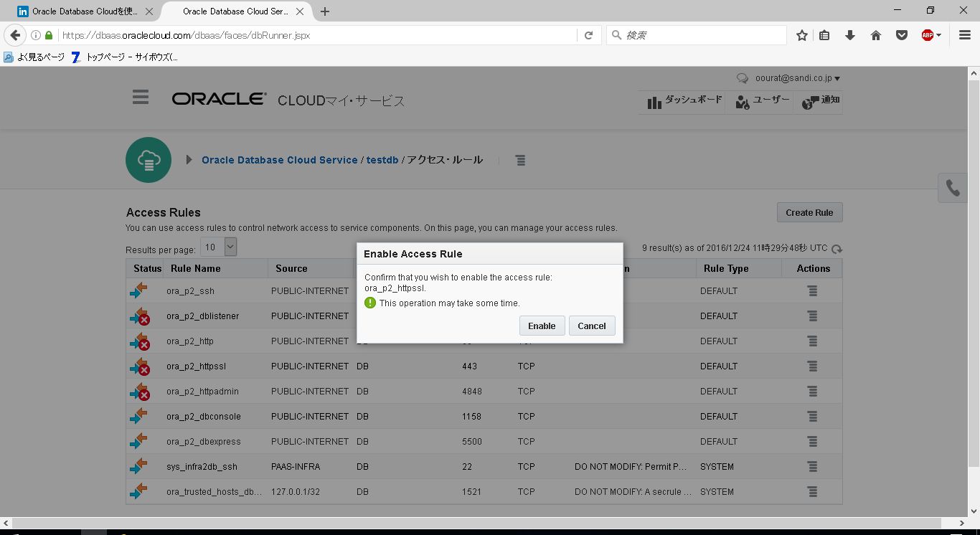Click the browser back arrow button
The width and height of the screenshot is (980, 535).
15,35
